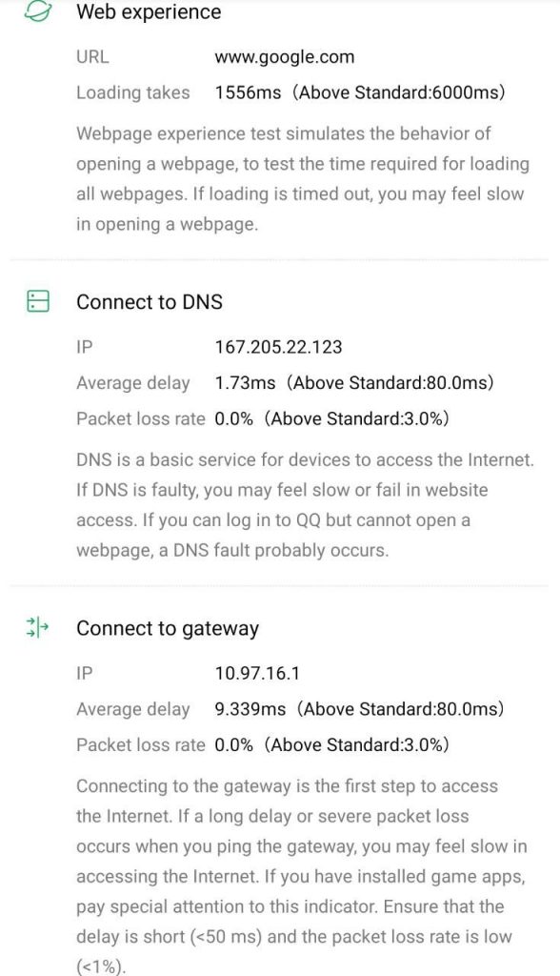Screen dimensions: 560x976
Task: Select the Web experience heading
Action: coord(149,11)
